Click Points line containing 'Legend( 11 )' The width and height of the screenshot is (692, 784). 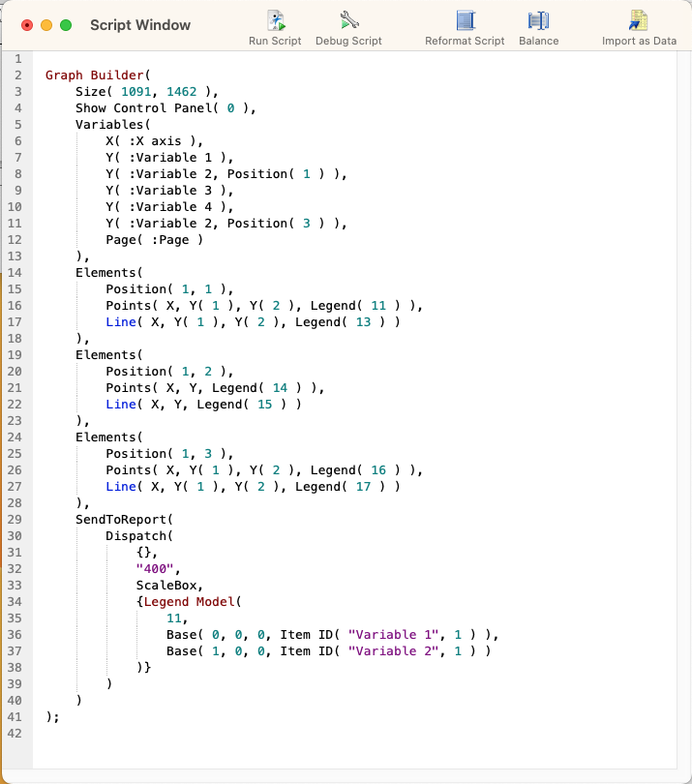pyautogui.click(x=264, y=306)
